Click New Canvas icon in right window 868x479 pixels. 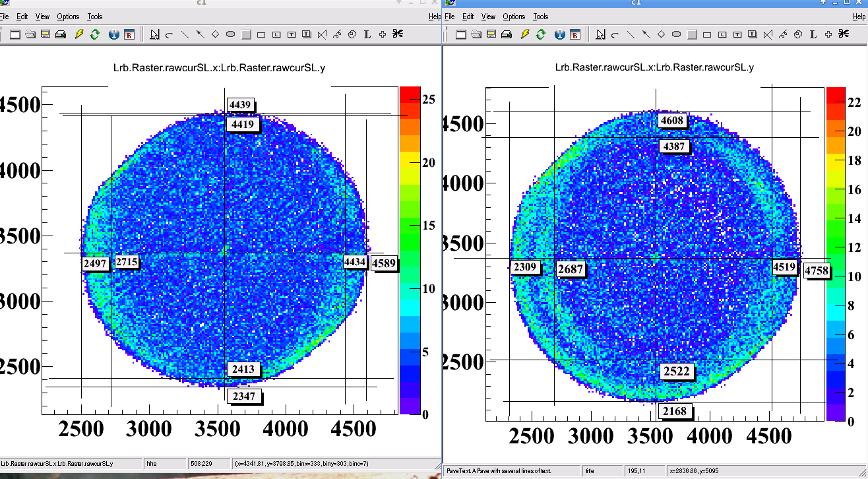(x=460, y=34)
